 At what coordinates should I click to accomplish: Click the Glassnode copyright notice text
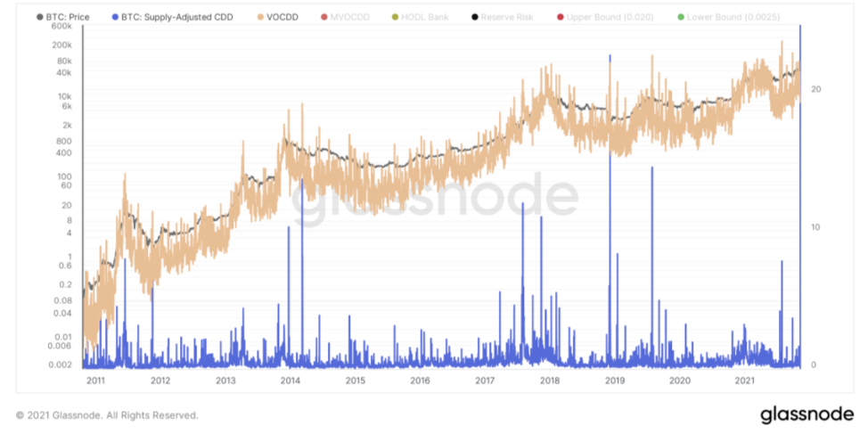click(x=107, y=415)
